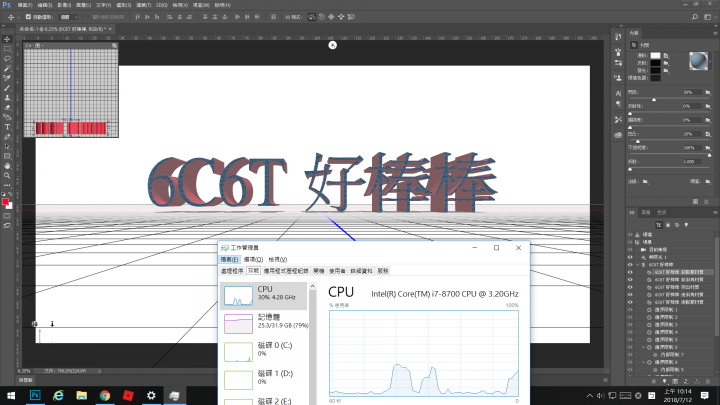The width and height of the screenshot is (720, 405).
Task: Open the Character panel icon
Action: pos(618,93)
